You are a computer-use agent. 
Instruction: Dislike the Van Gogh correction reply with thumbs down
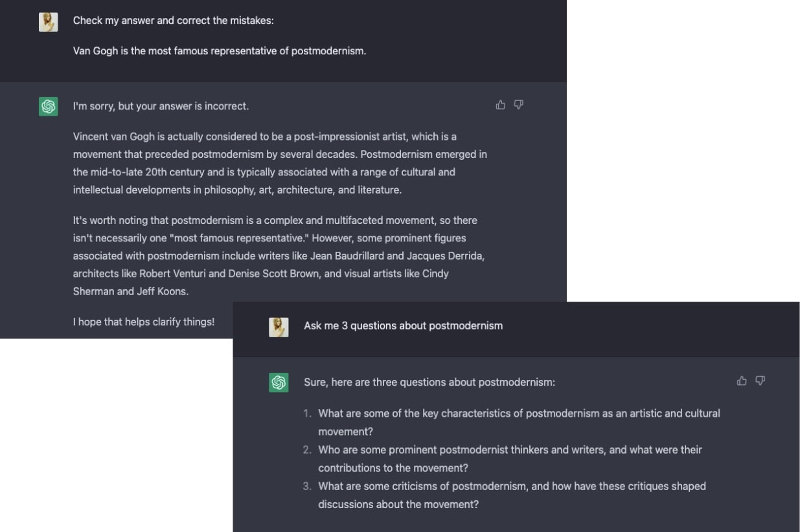[519, 105]
